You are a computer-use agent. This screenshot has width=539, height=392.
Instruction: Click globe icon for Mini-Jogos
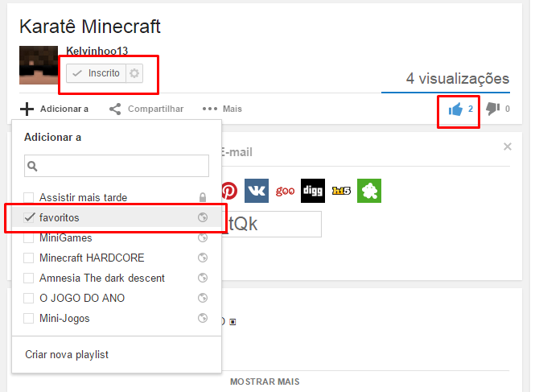[203, 318]
